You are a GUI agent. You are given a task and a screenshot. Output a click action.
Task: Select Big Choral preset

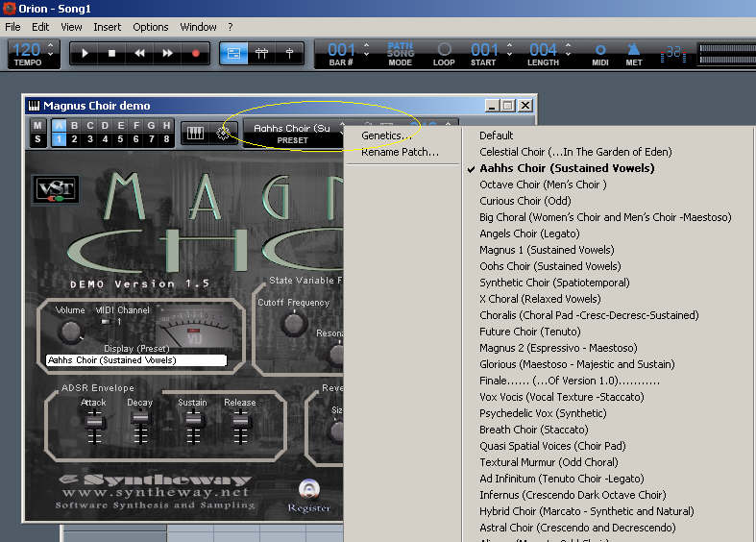605,217
